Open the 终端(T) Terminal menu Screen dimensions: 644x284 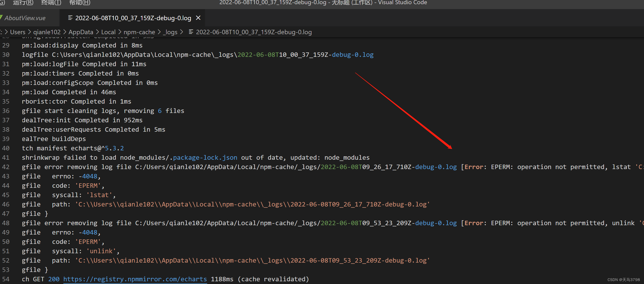[51, 2]
